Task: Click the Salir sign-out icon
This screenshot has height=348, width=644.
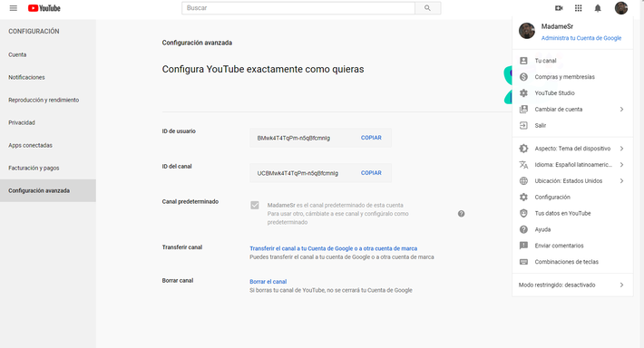Action: coord(523,126)
